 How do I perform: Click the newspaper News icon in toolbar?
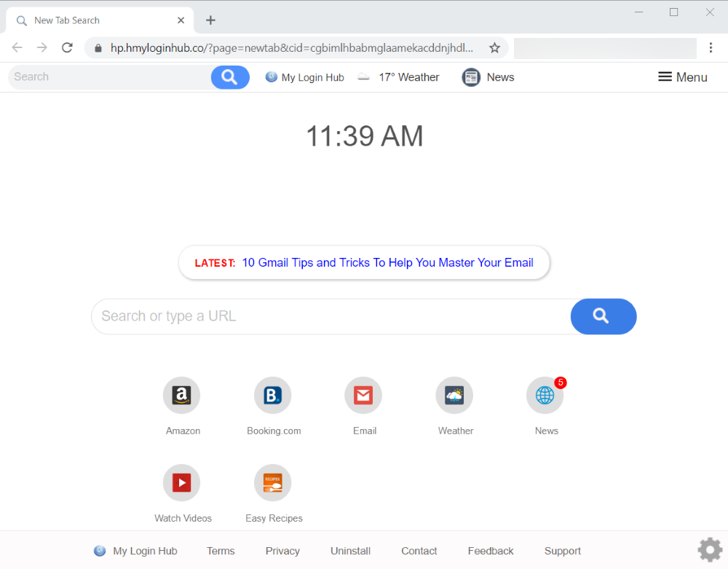[x=471, y=77]
